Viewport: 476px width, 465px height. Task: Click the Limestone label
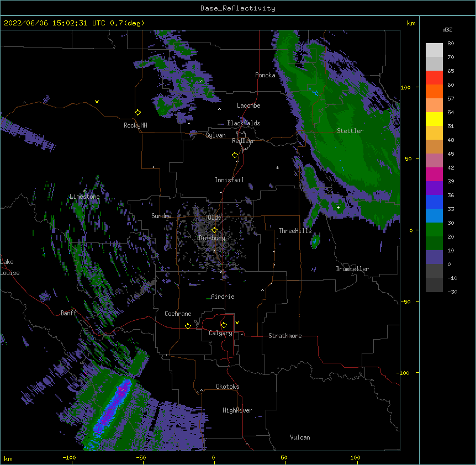[84, 197]
